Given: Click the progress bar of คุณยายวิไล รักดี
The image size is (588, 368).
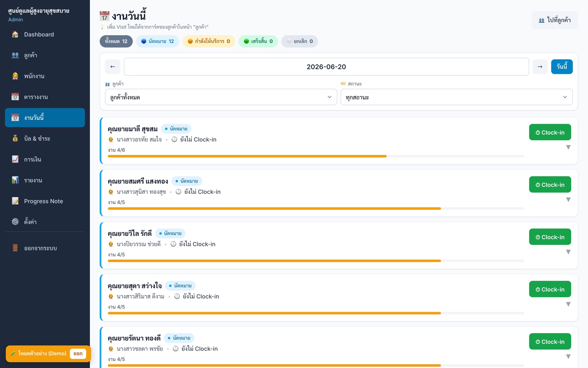Looking at the screenshot, I should point(316,261).
